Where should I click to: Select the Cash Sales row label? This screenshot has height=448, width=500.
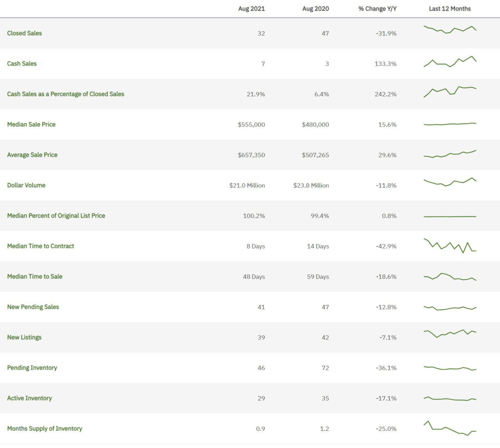tap(21, 64)
